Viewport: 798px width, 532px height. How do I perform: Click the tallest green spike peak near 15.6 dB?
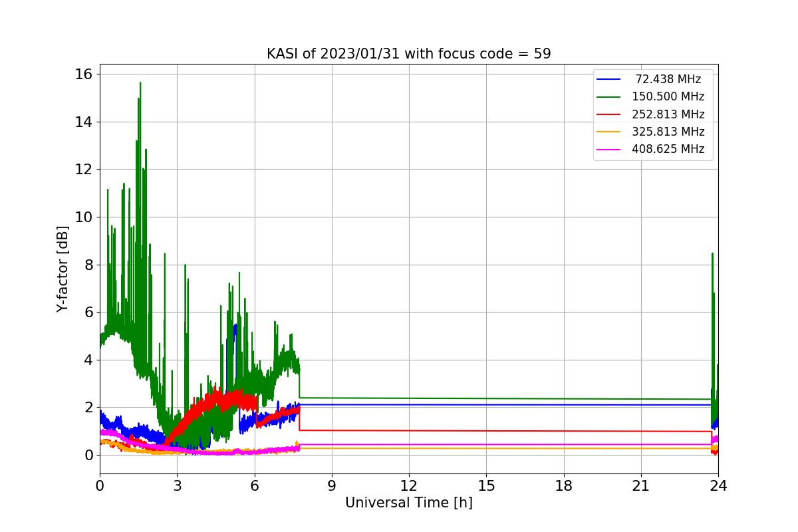tap(140, 84)
